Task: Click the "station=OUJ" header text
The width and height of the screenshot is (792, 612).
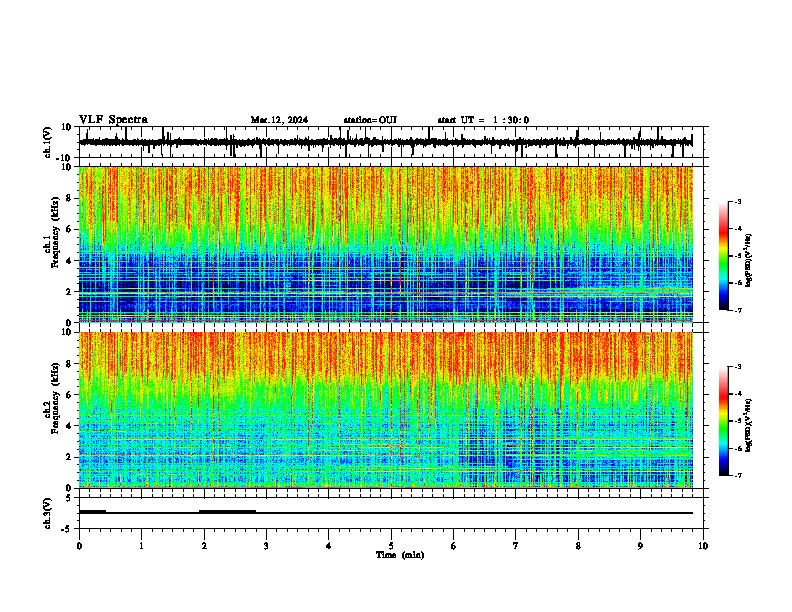Action: (x=370, y=120)
